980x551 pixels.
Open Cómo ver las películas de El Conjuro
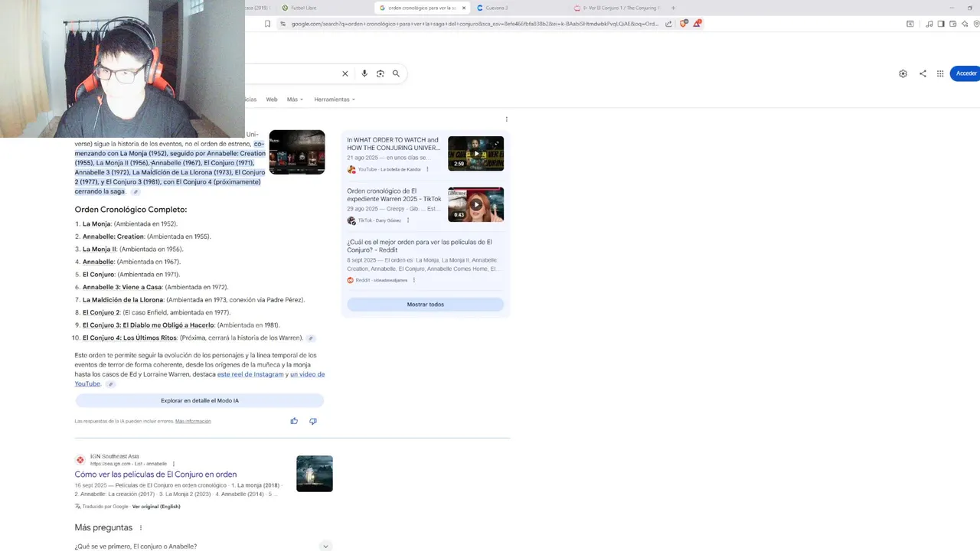point(155,474)
